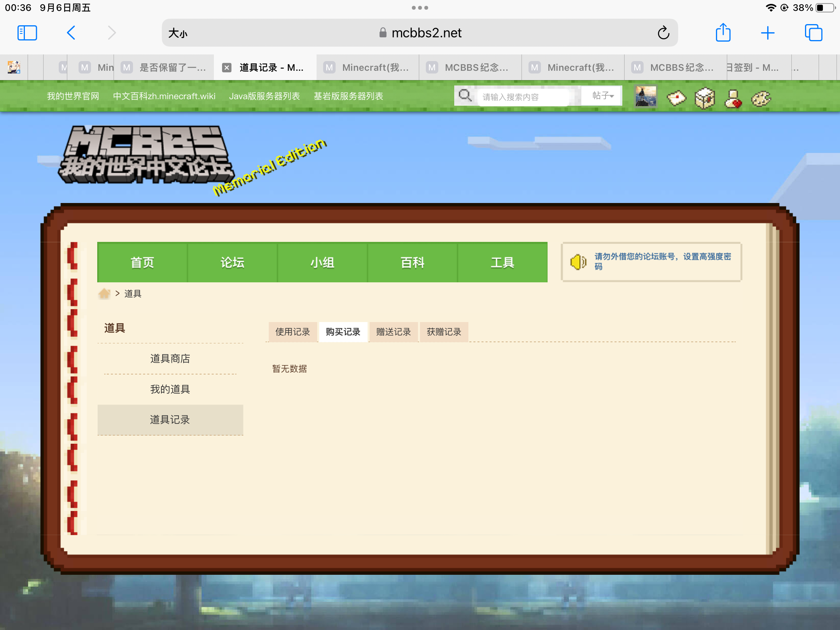The height and width of the screenshot is (630, 840).
Task: Open the 我的世界官网 link
Action: point(73,96)
